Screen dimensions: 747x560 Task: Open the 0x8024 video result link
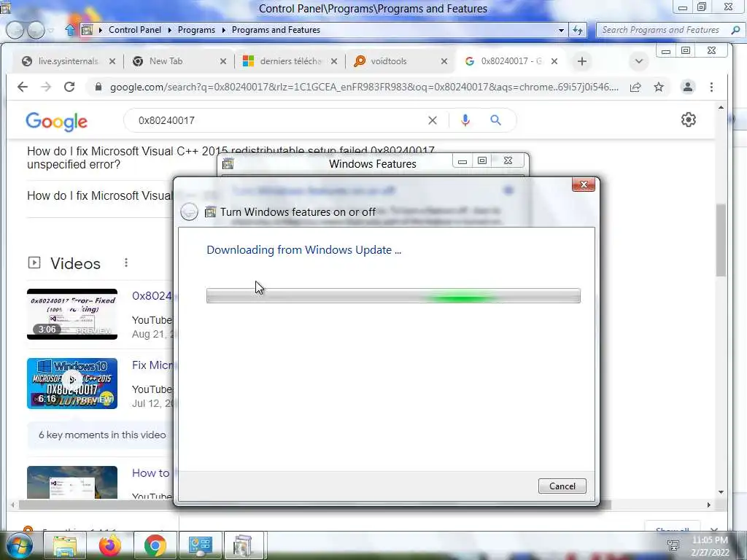[x=152, y=296]
